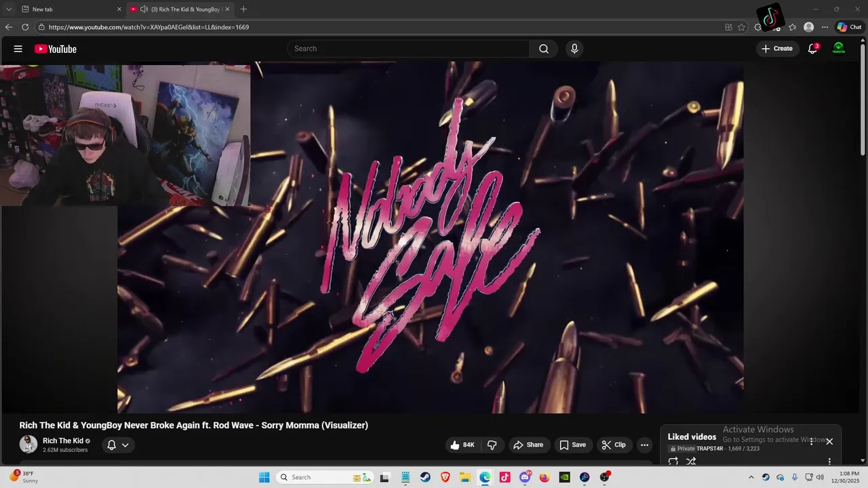Image resolution: width=868 pixels, height=488 pixels.
Task: Open Rich The Kid channel avatar
Action: coord(28,445)
